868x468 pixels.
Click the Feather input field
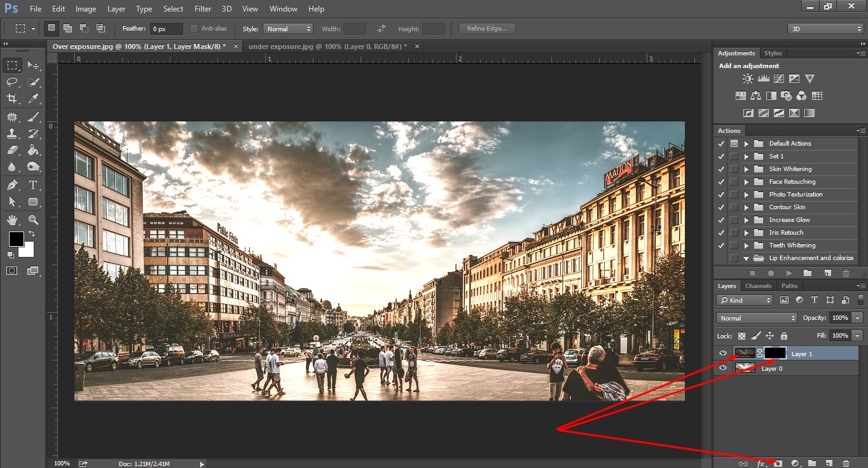pyautogui.click(x=166, y=29)
